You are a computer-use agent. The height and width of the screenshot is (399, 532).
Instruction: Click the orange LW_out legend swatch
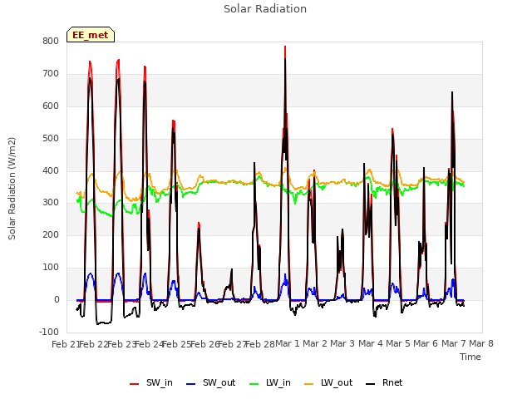[309, 384]
